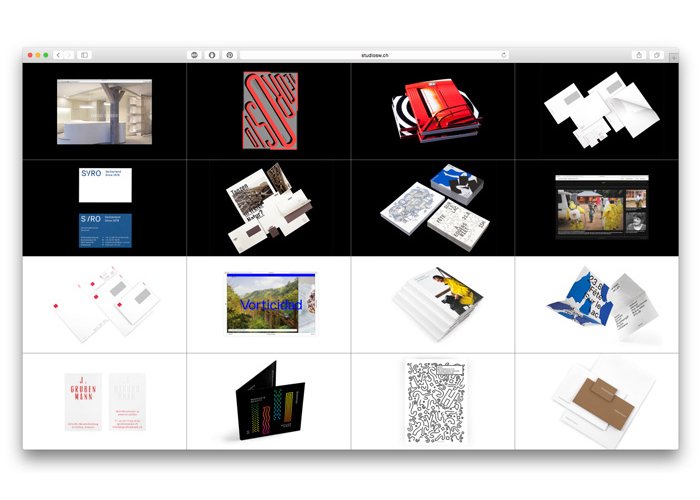Click the middle extension icon left of address bar
Viewport: 700px width, 500px height.
pyautogui.click(x=212, y=55)
